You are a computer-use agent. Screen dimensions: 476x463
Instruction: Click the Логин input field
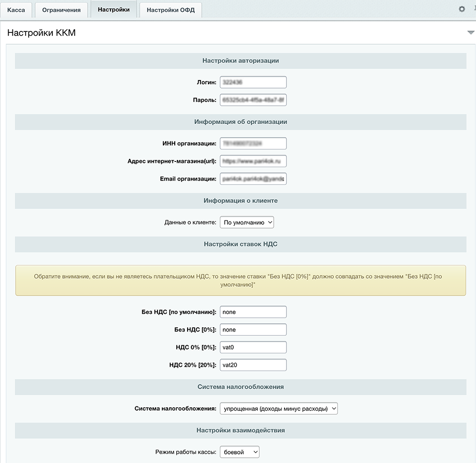(253, 82)
